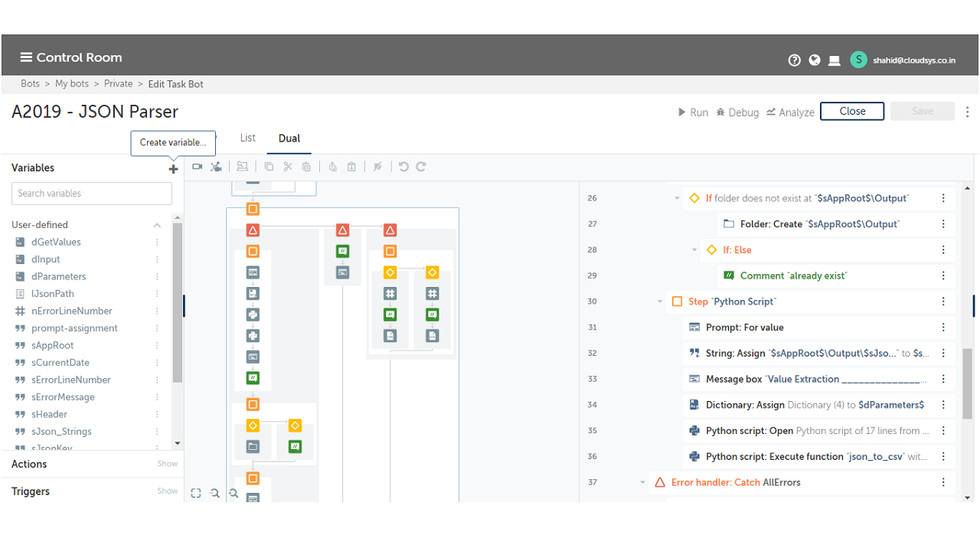Click the action list vertical scrollbar
This screenshot has width=980, height=551.
[x=968, y=383]
